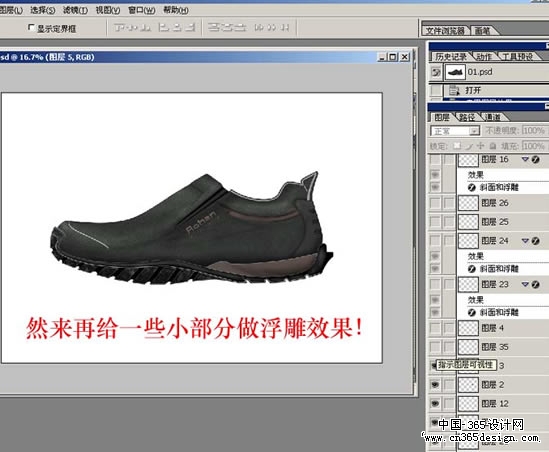
Task: Select the 图层 4 layer name
Action: click(492, 328)
